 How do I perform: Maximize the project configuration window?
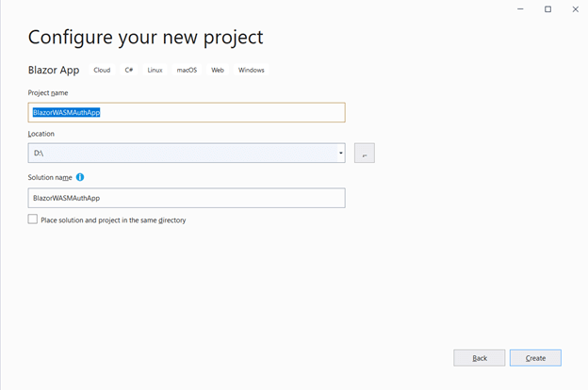pos(547,8)
